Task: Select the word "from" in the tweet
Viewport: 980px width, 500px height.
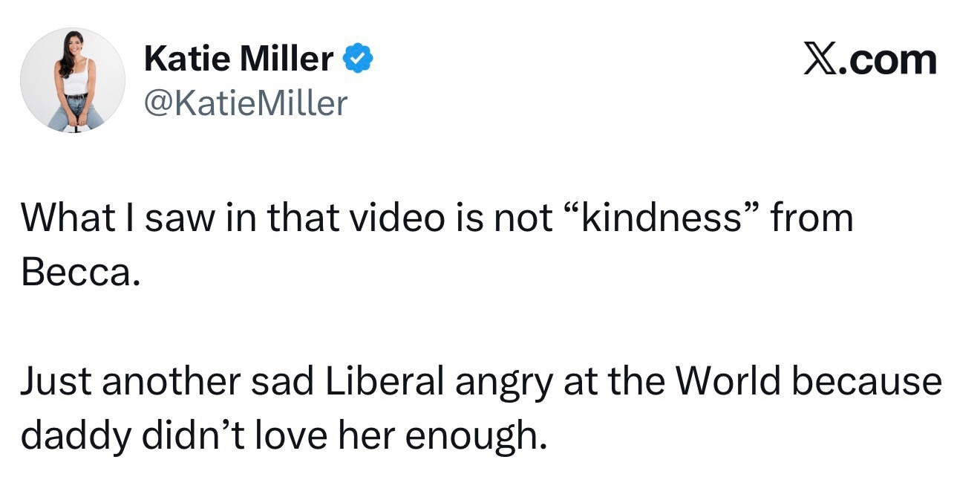Action: coord(811,218)
